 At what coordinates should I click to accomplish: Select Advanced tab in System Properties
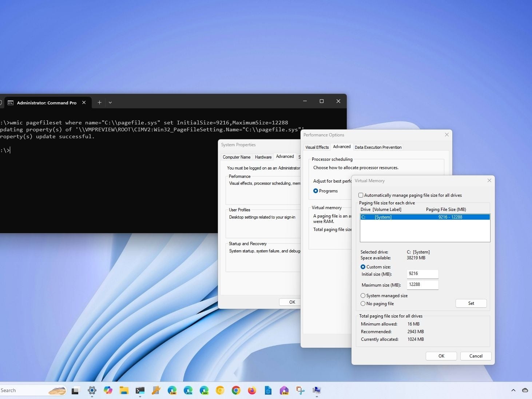point(285,156)
